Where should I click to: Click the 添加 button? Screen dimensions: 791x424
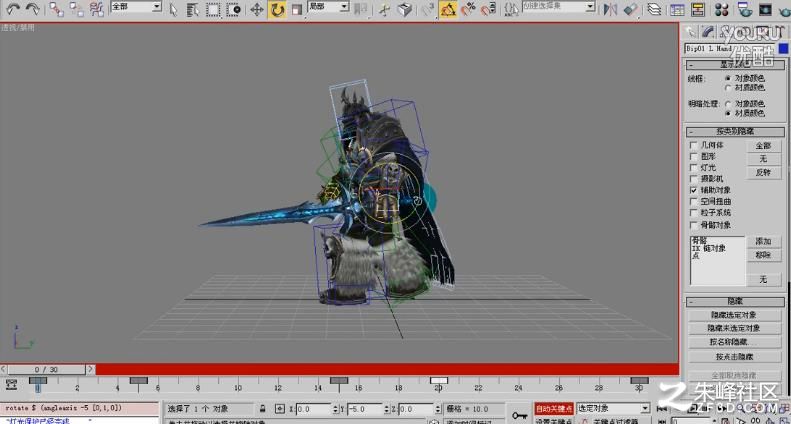pos(763,241)
